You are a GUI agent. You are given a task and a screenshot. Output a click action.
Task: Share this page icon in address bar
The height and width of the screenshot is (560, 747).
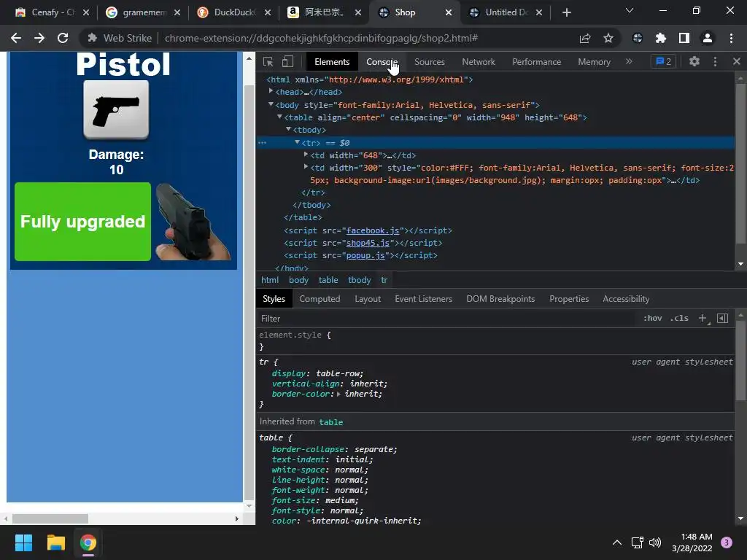pyautogui.click(x=584, y=38)
